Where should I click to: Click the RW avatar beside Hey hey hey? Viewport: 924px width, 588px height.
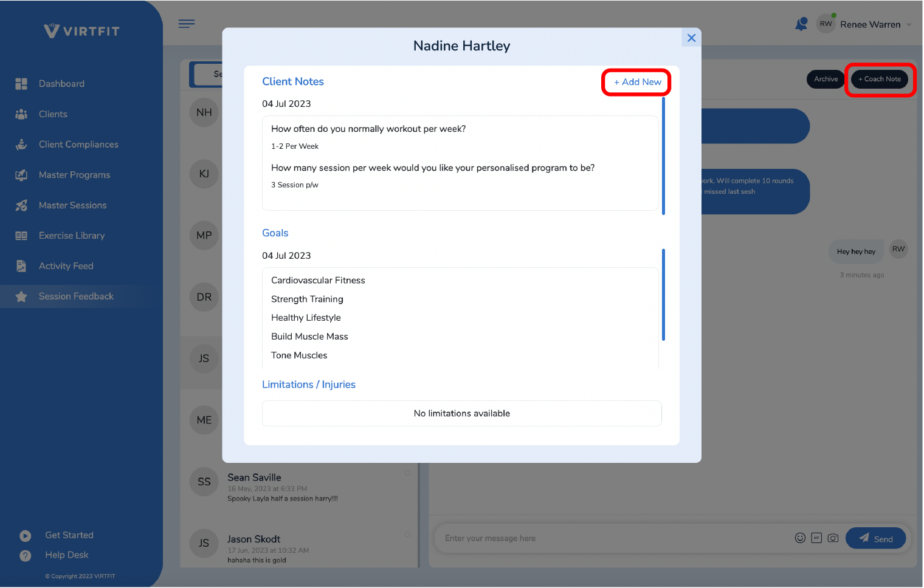pyautogui.click(x=898, y=249)
